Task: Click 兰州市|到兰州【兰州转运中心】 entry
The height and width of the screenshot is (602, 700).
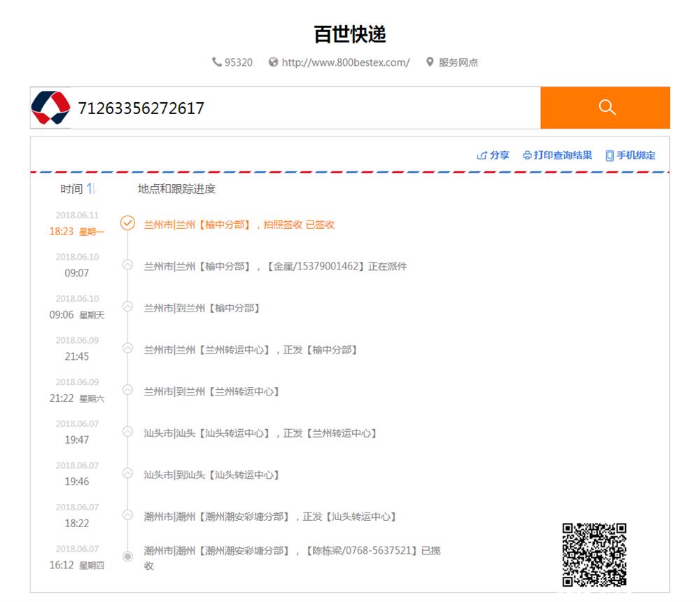Action: coord(211,392)
